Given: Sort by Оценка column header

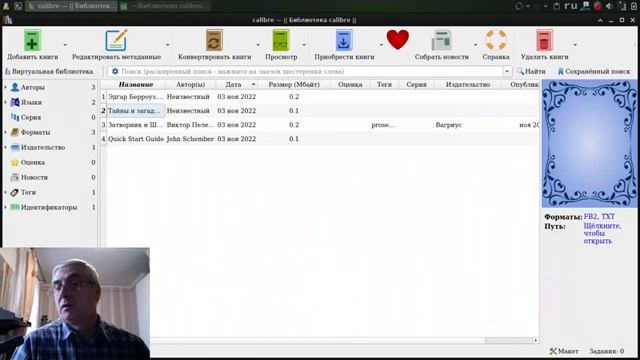Looking at the screenshot, I should (350, 84).
